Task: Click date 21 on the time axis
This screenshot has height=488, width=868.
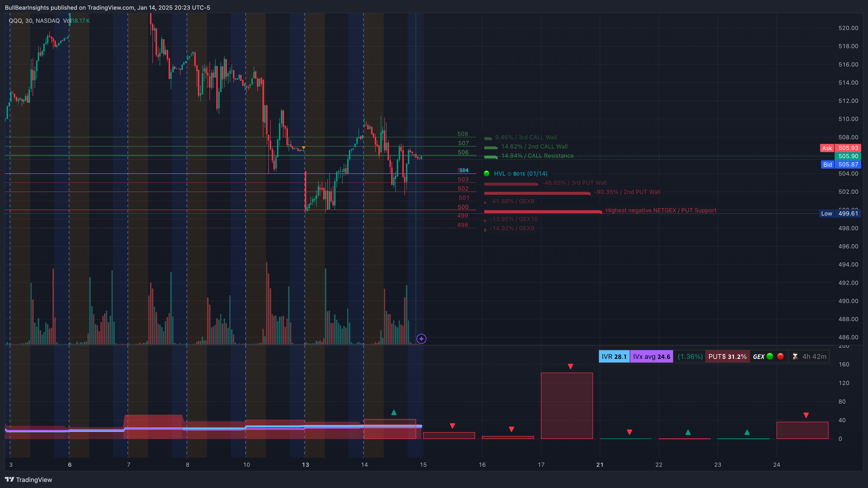Action: coord(600,465)
